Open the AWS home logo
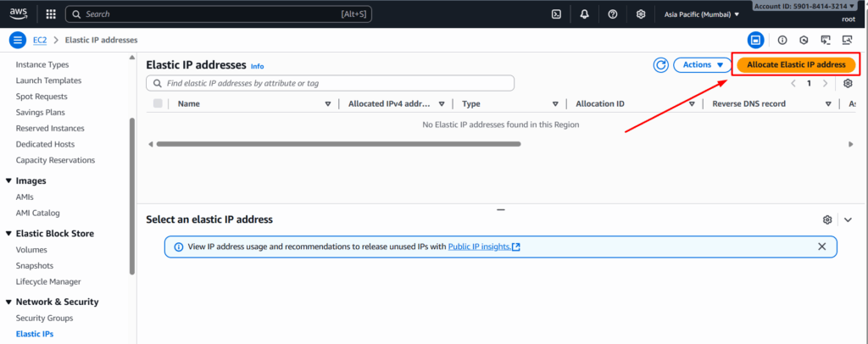The height and width of the screenshot is (344, 868). point(19,14)
